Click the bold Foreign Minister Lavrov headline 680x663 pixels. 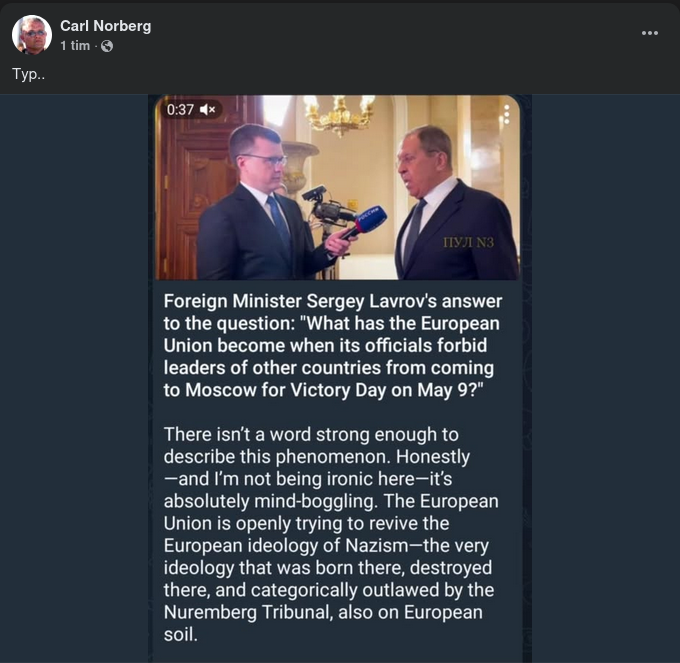333,346
